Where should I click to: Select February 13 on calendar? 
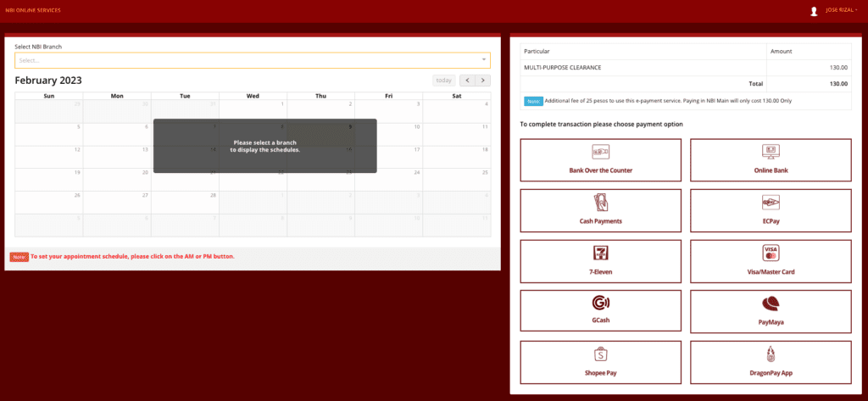pyautogui.click(x=117, y=157)
